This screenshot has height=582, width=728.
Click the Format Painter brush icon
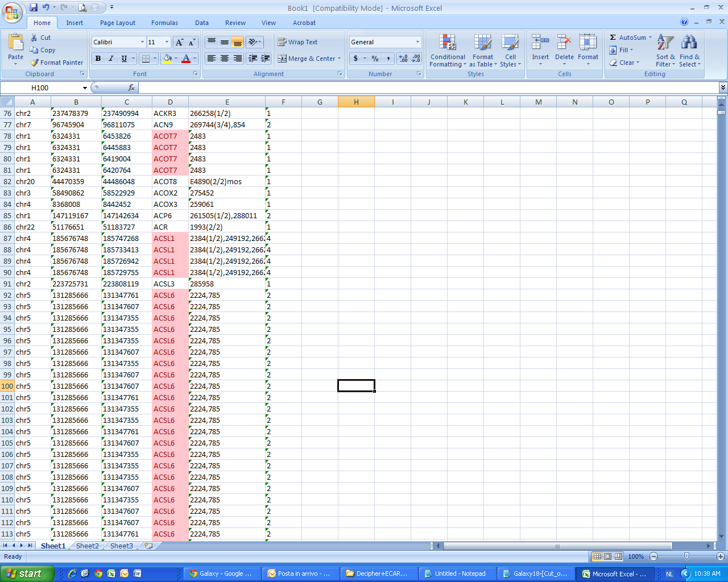click(35, 63)
